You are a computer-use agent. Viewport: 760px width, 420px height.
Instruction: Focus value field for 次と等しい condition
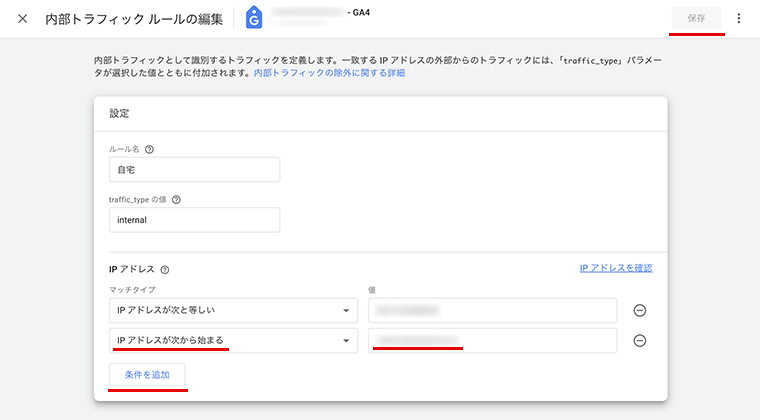(492, 310)
